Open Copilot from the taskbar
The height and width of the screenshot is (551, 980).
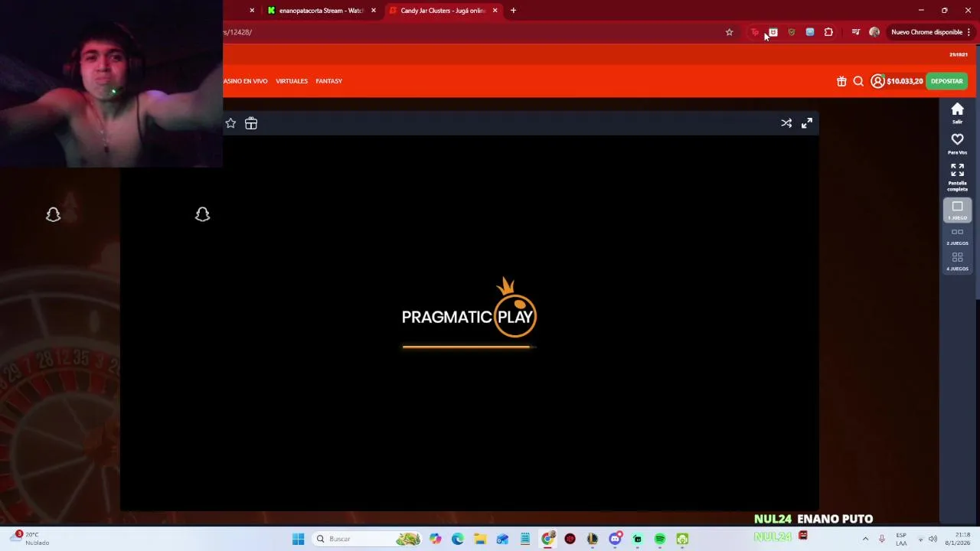pos(436,539)
